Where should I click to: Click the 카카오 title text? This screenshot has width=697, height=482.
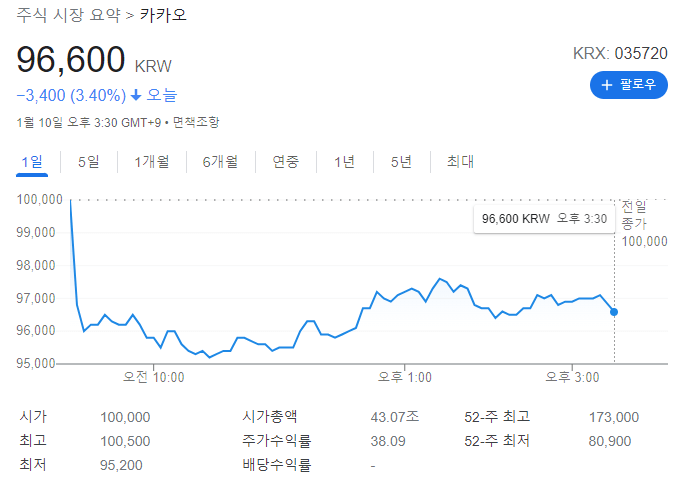pyautogui.click(x=163, y=15)
